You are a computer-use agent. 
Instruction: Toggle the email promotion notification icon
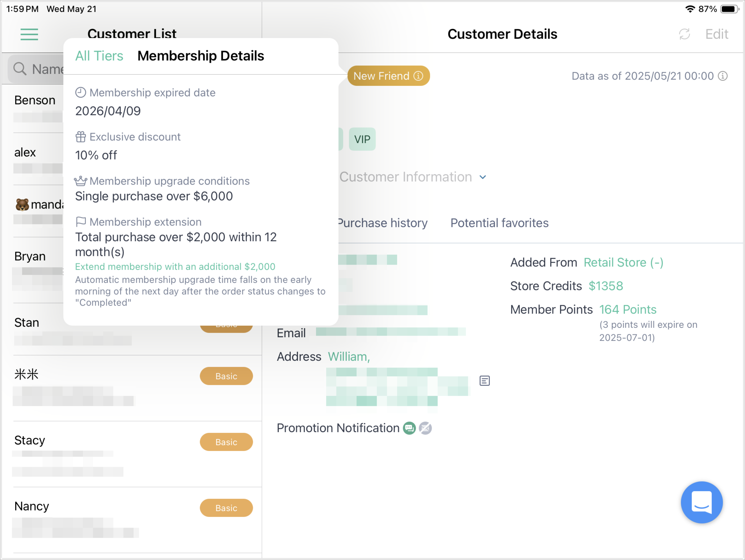pyautogui.click(x=425, y=428)
